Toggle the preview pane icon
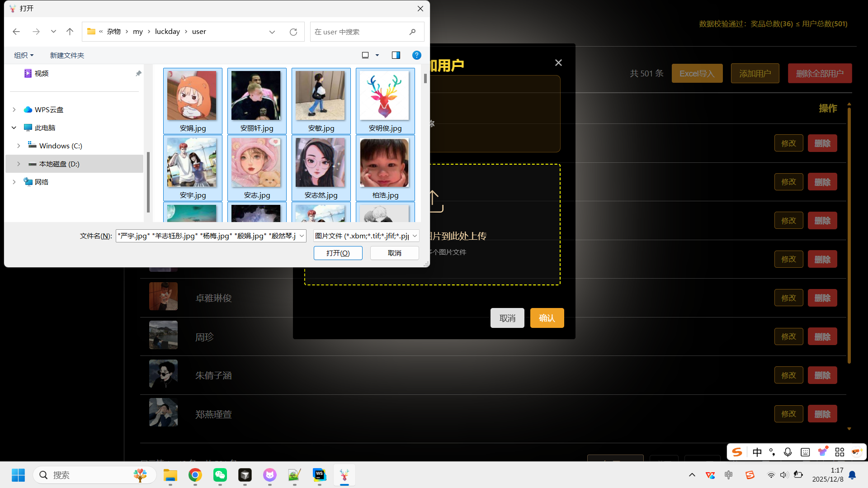868x488 pixels. 396,55
